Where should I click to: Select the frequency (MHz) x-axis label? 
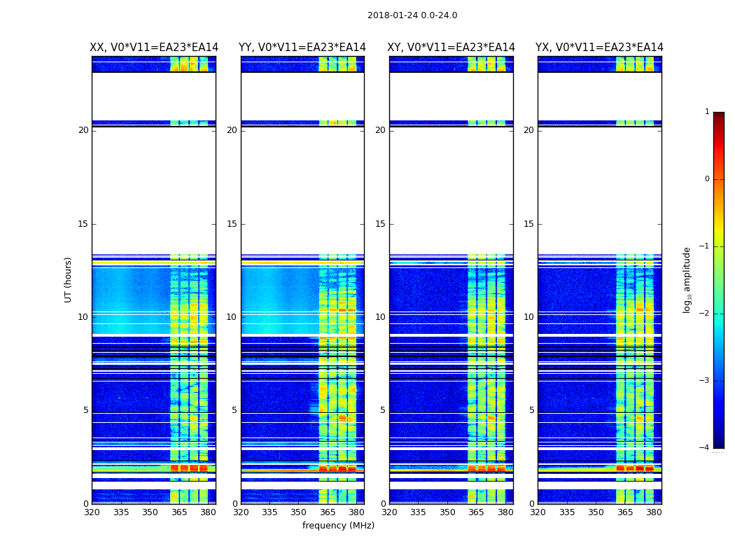(338, 526)
